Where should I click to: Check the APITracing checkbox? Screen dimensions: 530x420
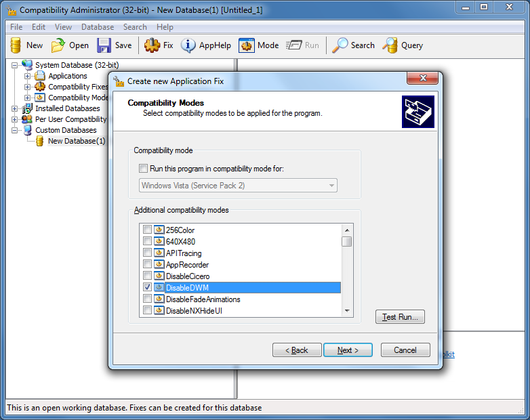point(147,253)
